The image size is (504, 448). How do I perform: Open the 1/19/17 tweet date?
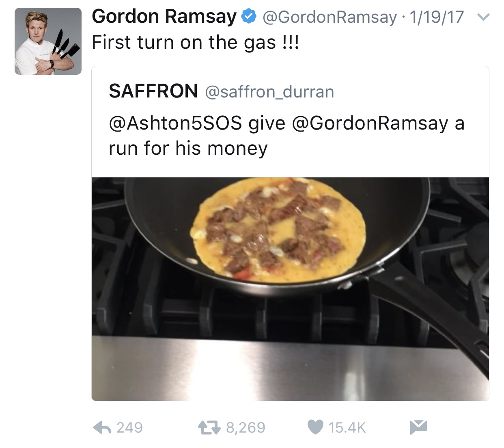[x=436, y=17]
